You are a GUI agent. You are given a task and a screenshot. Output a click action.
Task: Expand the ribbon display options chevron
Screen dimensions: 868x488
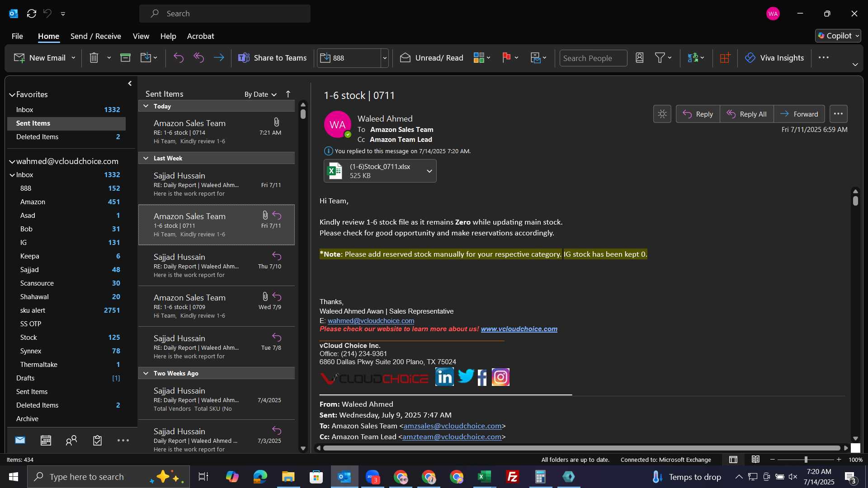click(x=855, y=65)
